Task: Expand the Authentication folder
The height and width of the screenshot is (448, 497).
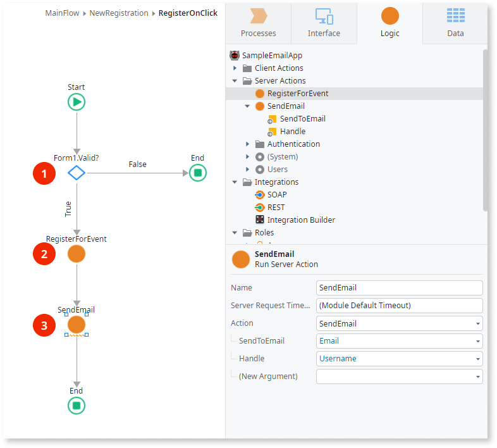Action: pos(248,144)
